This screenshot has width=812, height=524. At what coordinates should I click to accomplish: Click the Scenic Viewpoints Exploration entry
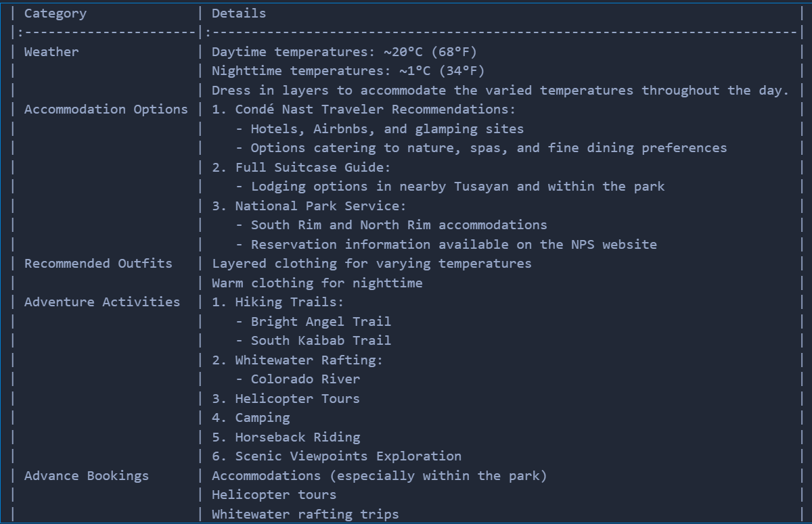336,456
